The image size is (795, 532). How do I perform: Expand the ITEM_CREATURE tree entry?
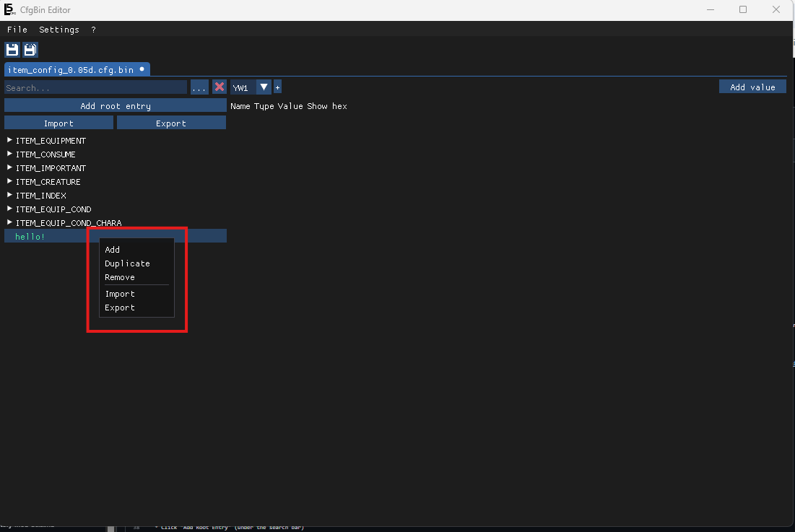pyautogui.click(x=8, y=181)
